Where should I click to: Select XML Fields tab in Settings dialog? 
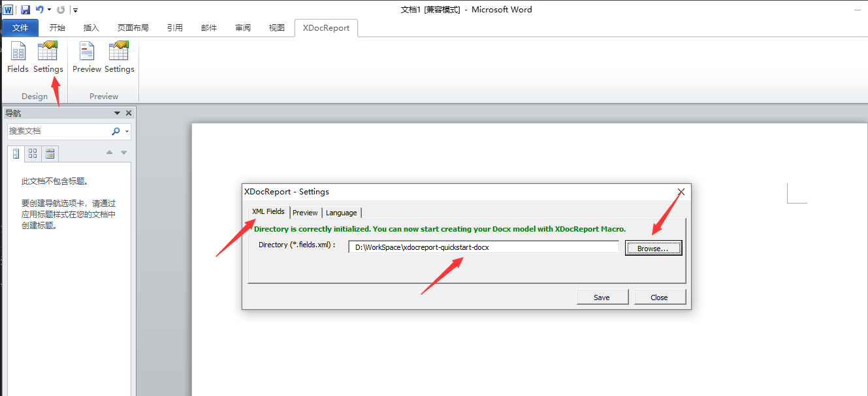pyautogui.click(x=268, y=211)
